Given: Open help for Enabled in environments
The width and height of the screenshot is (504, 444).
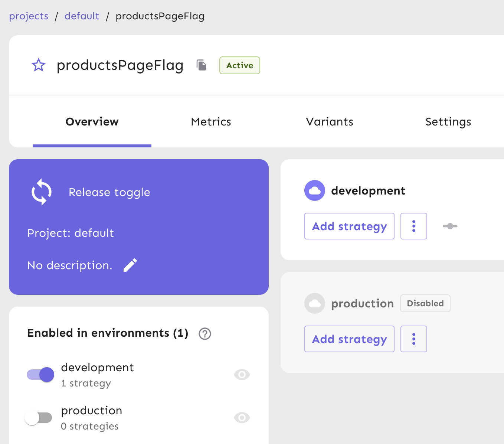Looking at the screenshot, I should tap(205, 334).
